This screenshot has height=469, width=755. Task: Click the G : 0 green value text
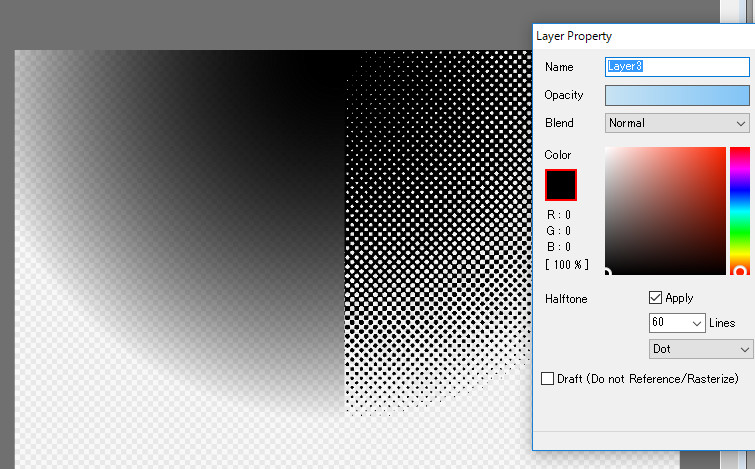coord(559,231)
